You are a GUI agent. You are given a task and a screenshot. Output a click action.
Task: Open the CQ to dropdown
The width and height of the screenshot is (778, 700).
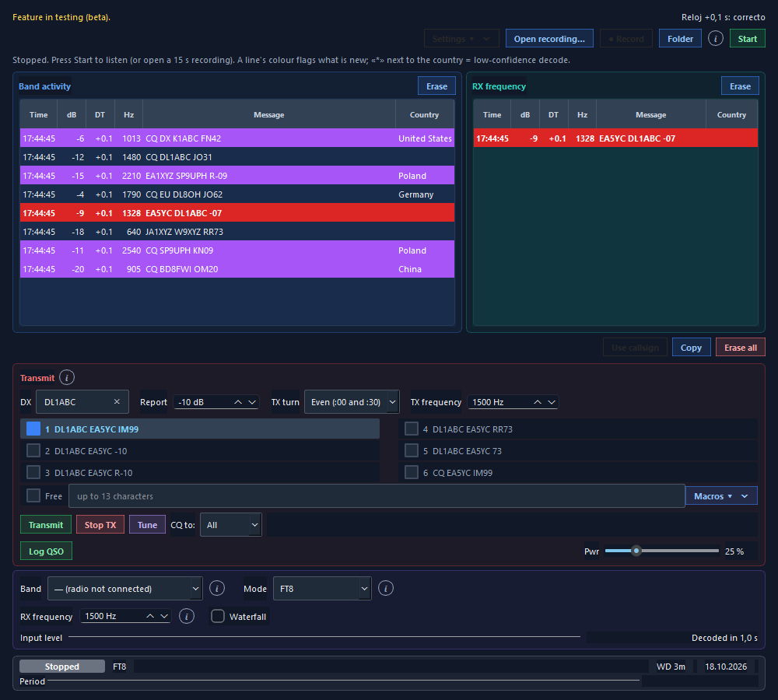tap(231, 525)
